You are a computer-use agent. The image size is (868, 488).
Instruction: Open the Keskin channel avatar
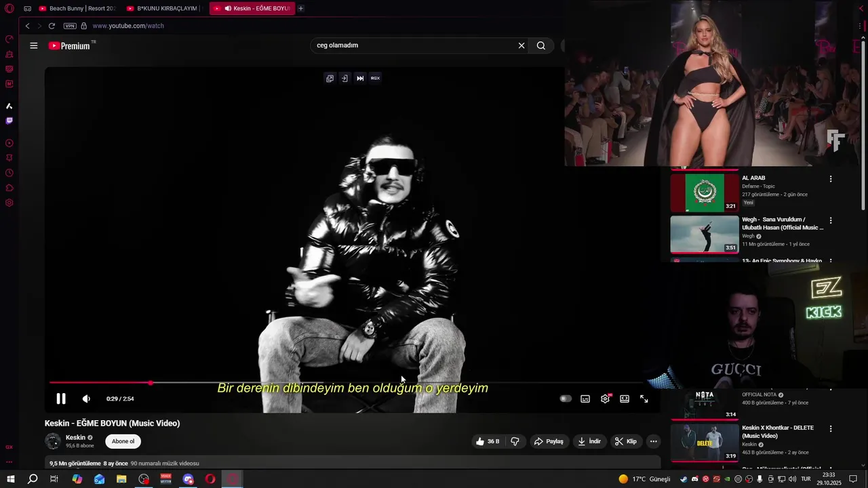52,441
